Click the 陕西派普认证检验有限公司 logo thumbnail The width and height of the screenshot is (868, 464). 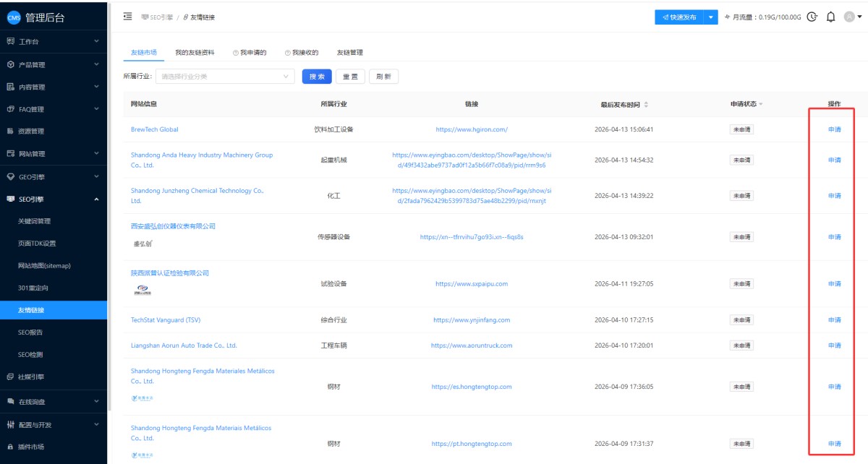click(x=143, y=291)
